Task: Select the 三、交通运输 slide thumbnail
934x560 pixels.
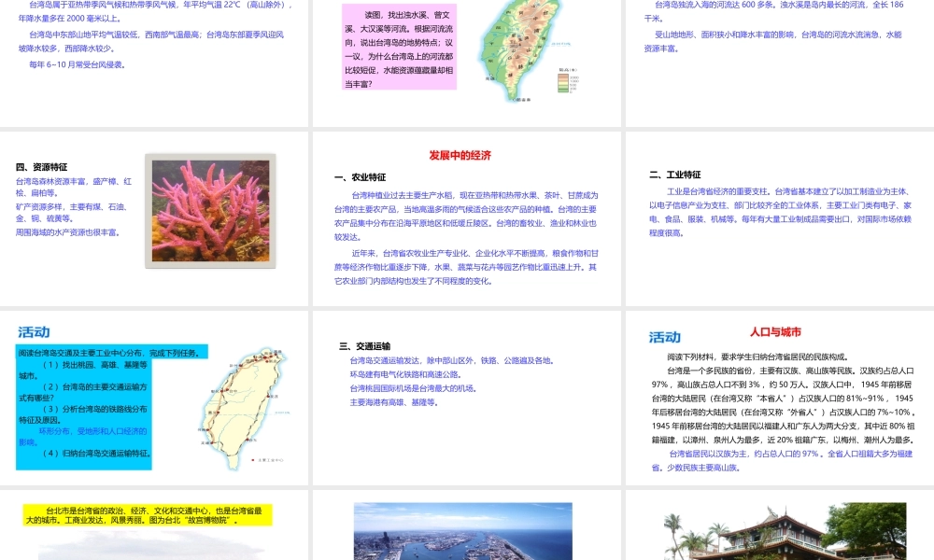Action: click(466, 398)
